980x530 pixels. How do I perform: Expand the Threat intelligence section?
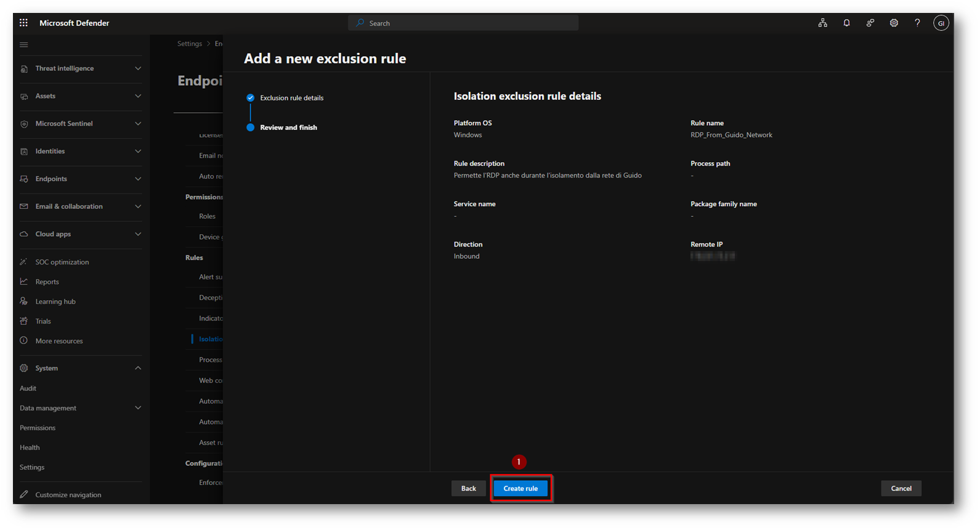[x=138, y=68]
